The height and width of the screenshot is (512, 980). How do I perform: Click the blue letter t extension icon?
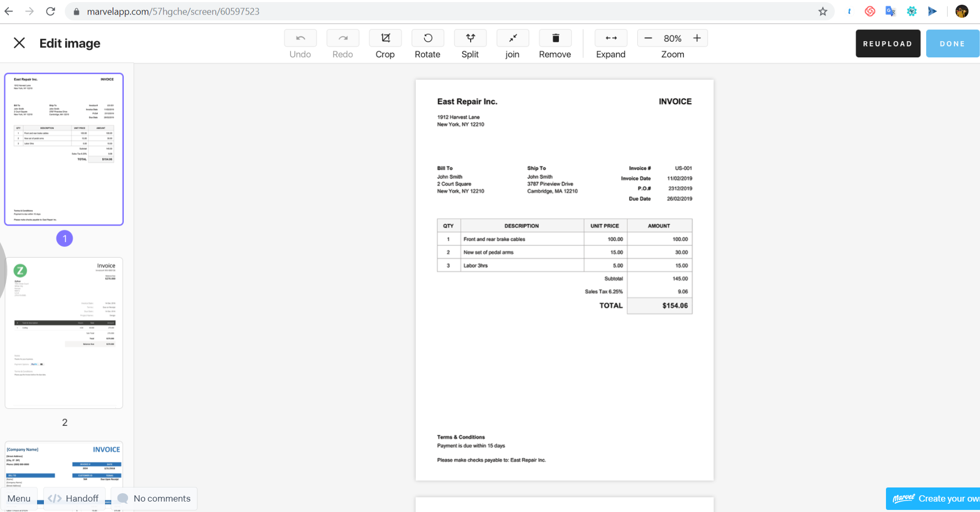pyautogui.click(x=849, y=11)
